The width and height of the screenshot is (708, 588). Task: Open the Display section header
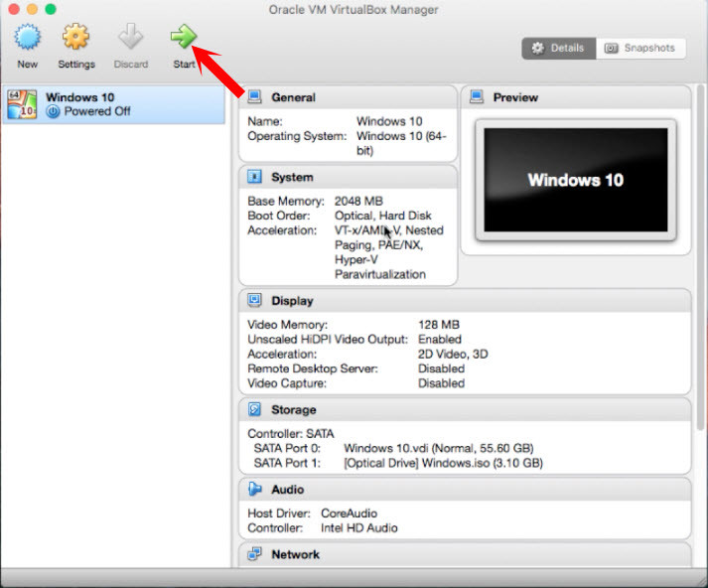(x=465, y=301)
